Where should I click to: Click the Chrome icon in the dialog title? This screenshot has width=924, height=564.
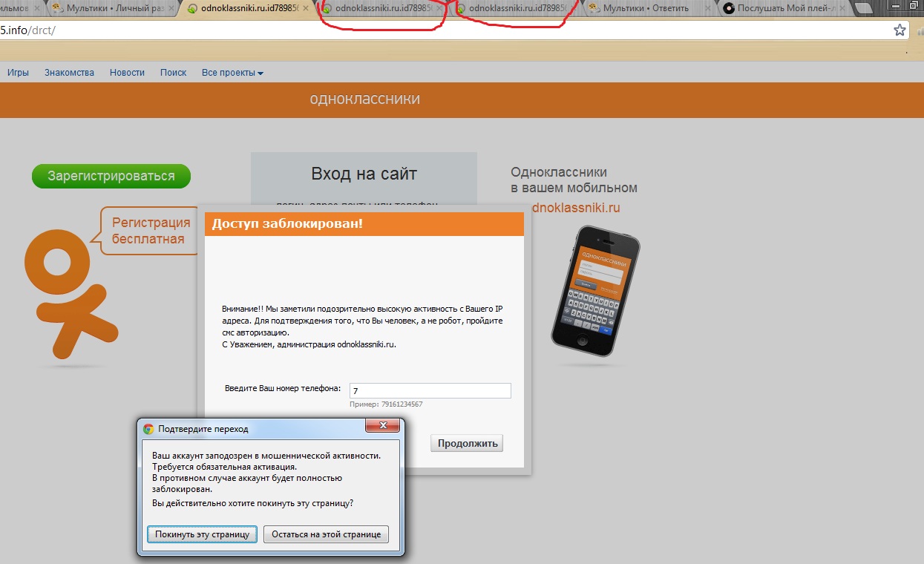click(x=148, y=429)
